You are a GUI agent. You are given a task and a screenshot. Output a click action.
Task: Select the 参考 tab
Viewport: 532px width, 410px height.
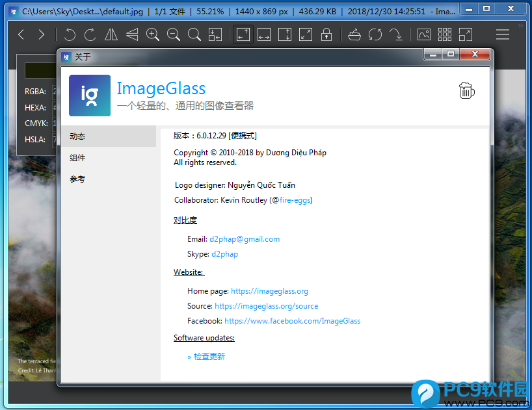pos(109,179)
